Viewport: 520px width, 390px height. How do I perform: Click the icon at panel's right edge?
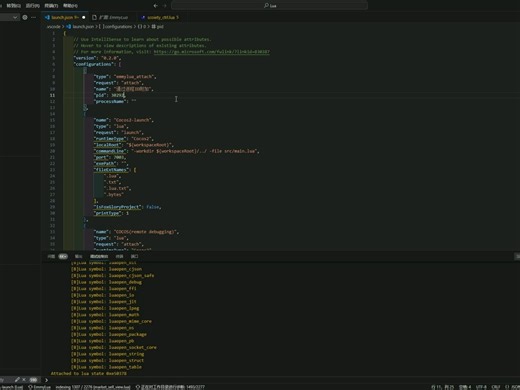pyautogui.click(x=517, y=256)
